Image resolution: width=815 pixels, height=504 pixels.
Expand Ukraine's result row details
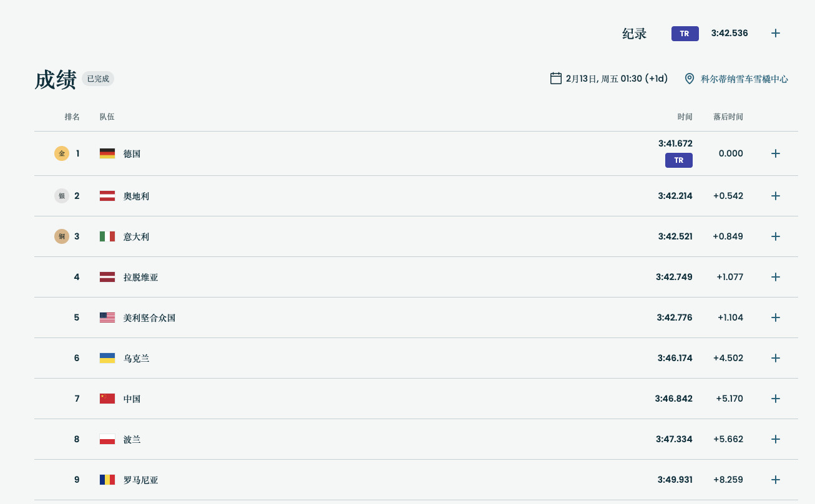[x=775, y=358]
